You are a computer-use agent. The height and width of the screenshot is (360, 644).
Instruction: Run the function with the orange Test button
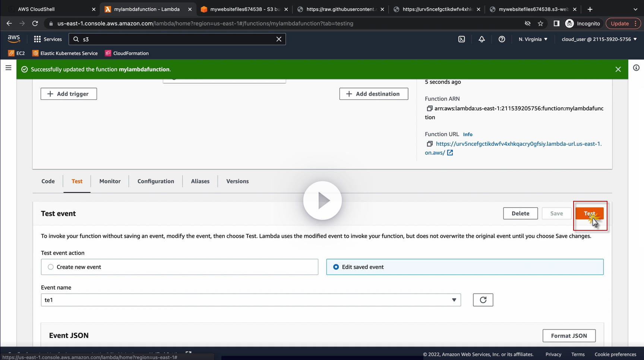pyautogui.click(x=589, y=214)
